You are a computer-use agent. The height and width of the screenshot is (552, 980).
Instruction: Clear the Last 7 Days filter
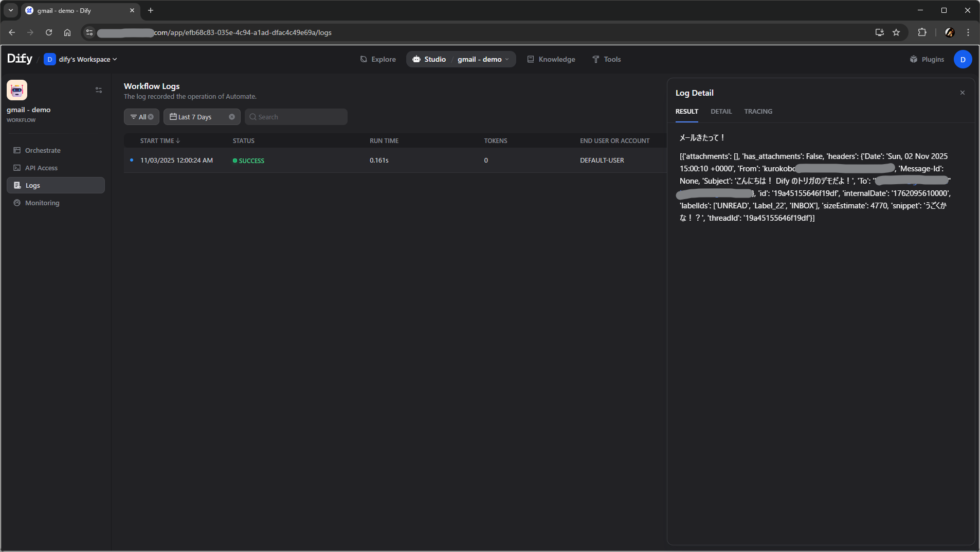[232, 117]
